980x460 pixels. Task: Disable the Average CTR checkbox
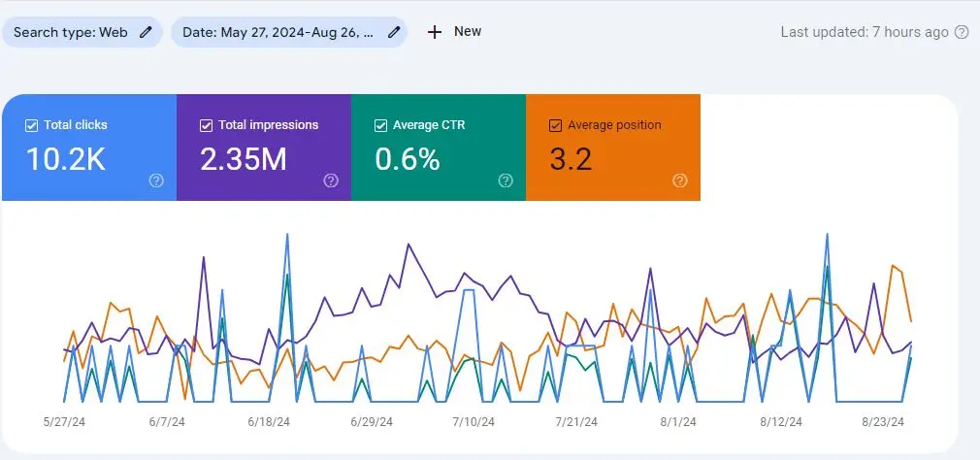coord(380,125)
